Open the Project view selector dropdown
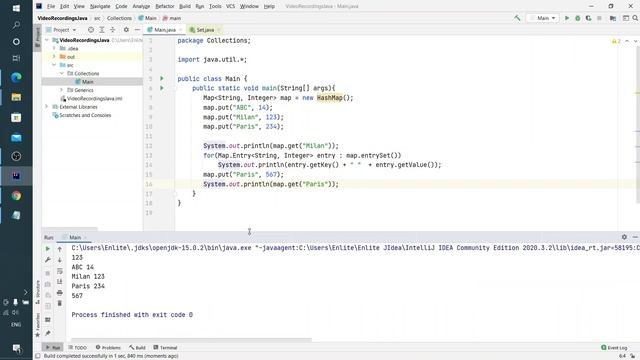This screenshot has width=640, height=360. coord(61,30)
